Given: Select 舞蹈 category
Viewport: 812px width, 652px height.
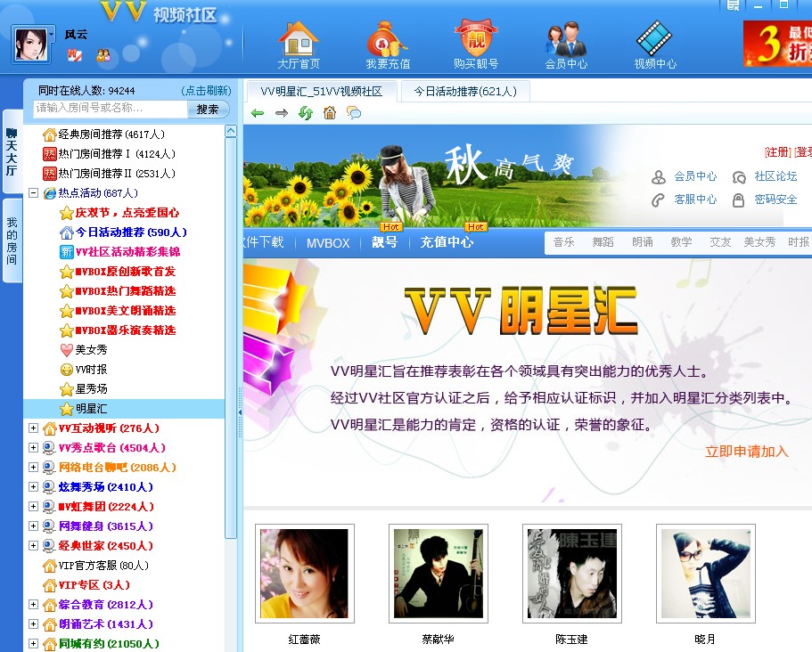Looking at the screenshot, I should click(x=603, y=242).
